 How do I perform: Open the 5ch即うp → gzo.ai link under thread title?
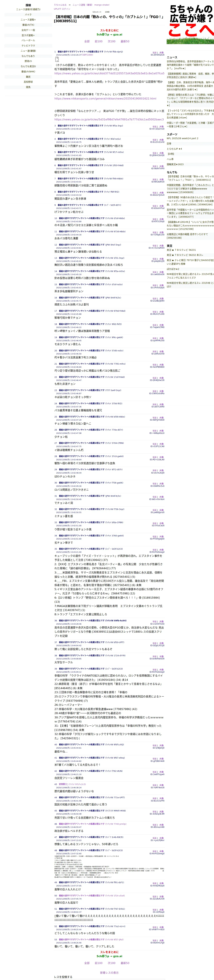(x=109, y=34)
